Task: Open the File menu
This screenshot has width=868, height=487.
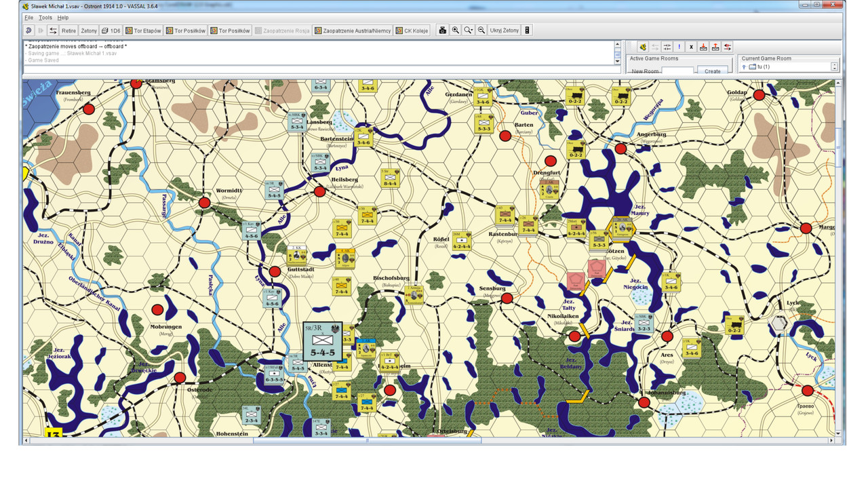Action: pyautogui.click(x=28, y=18)
